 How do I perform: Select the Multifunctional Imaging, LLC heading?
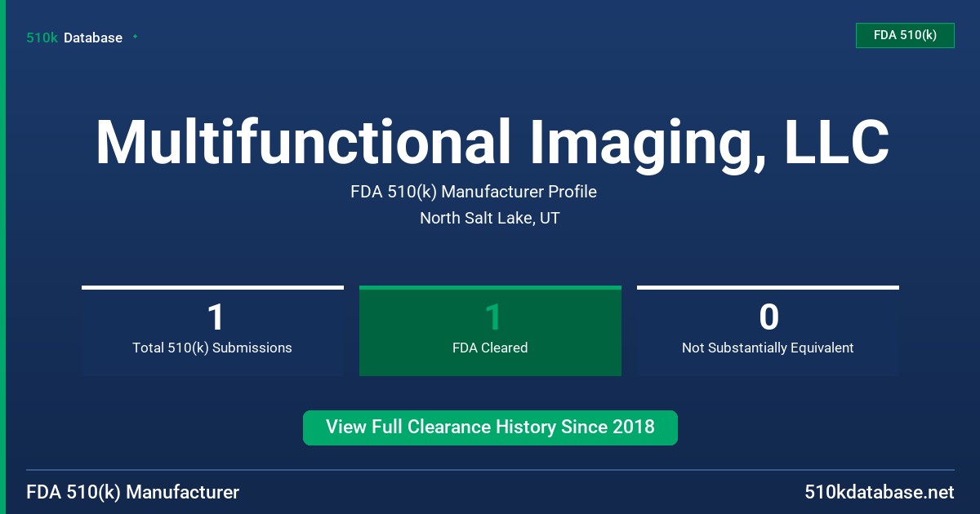[x=492, y=145]
